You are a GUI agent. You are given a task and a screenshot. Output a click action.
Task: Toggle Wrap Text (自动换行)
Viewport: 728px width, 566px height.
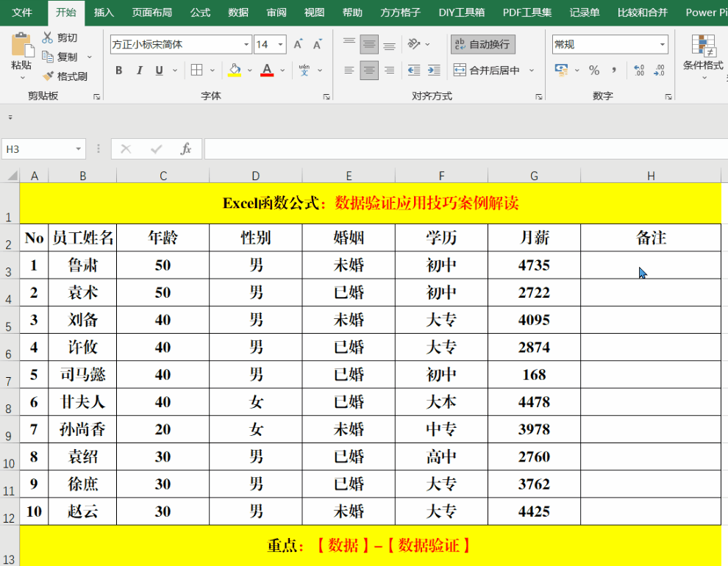[482, 45]
